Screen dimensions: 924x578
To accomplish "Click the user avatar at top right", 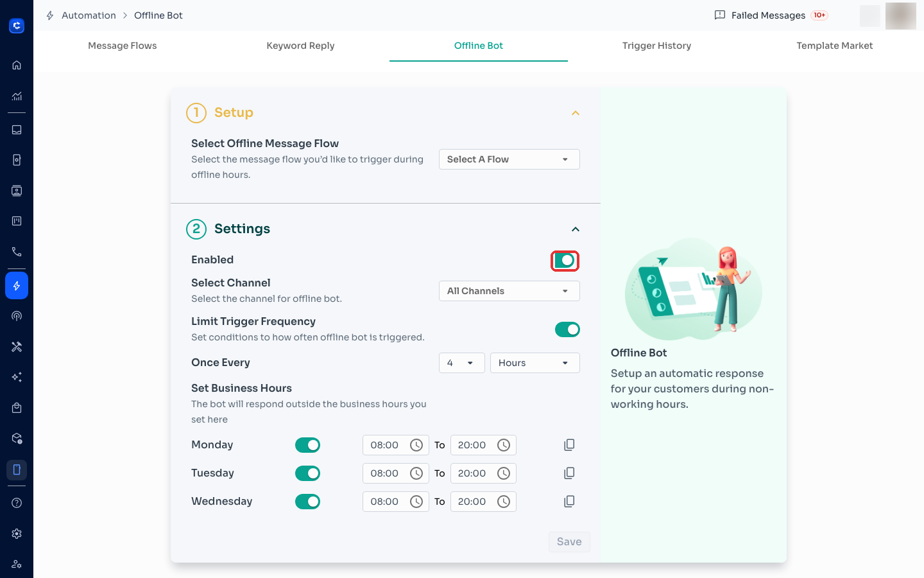I will coord(901,16).
